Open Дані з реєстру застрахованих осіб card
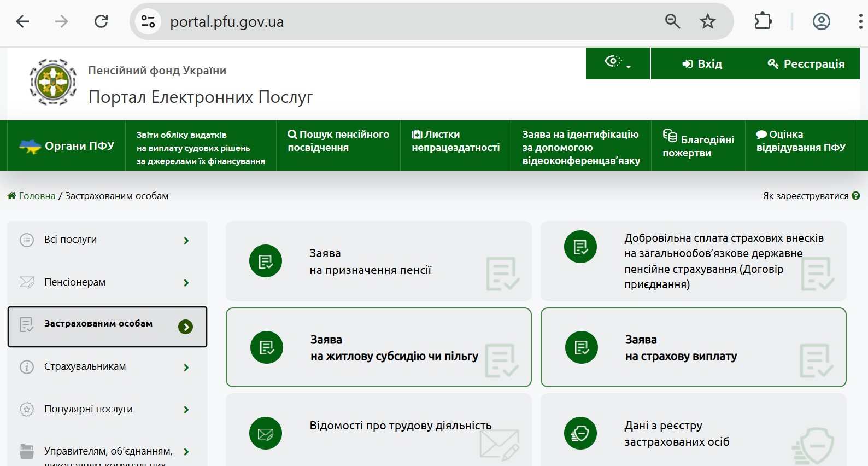Screen dimensions: 868x466 coord(694,430)
